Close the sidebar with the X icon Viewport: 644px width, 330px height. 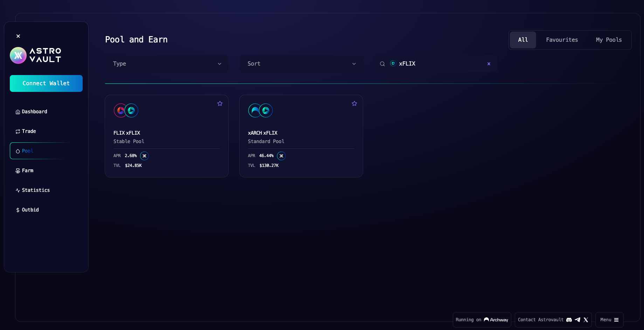click(x=18, y=36)
